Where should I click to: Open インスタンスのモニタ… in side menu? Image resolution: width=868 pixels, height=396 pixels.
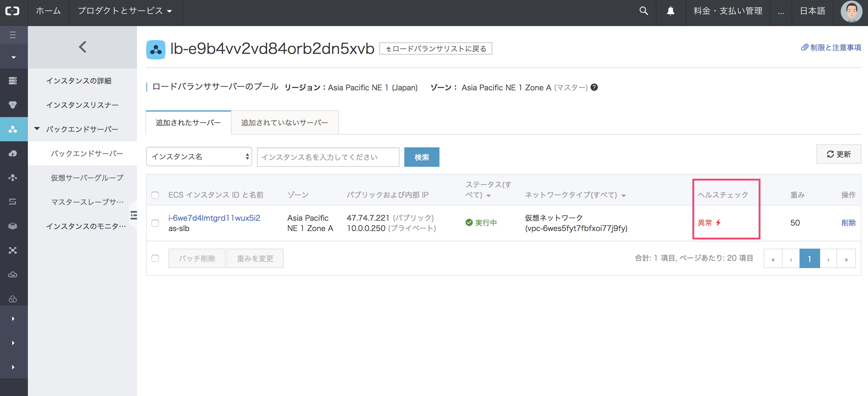click(x=86, y=226)
